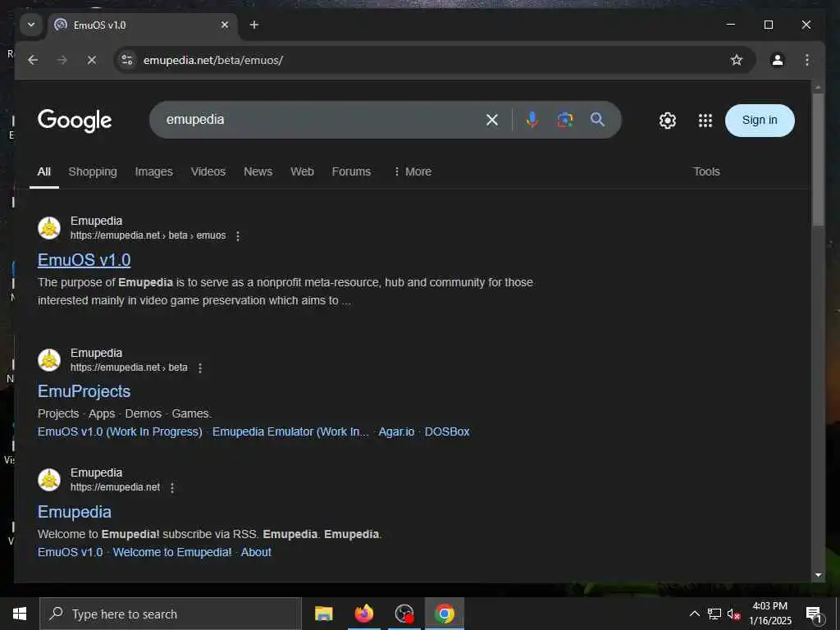Select the EmuOS v1.0 browser tab
The image size is (840, 630).
pyautogui.click(x=143, y=25)
